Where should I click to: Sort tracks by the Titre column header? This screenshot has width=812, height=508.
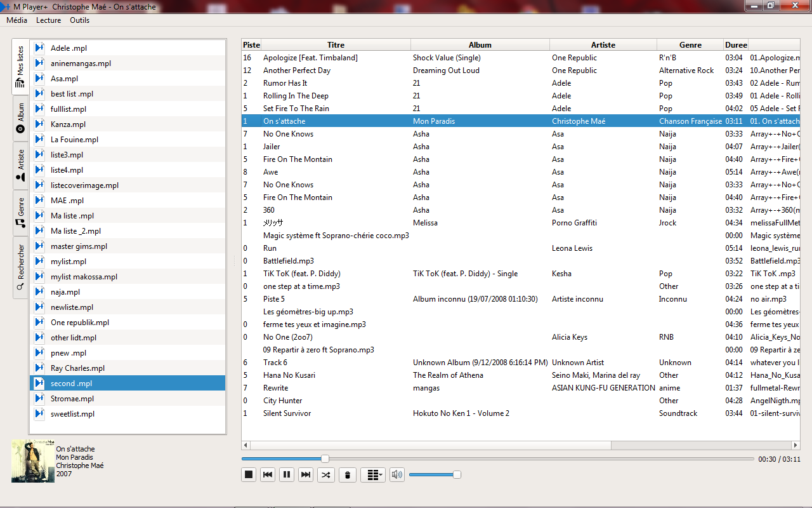[x=336, y=45]
